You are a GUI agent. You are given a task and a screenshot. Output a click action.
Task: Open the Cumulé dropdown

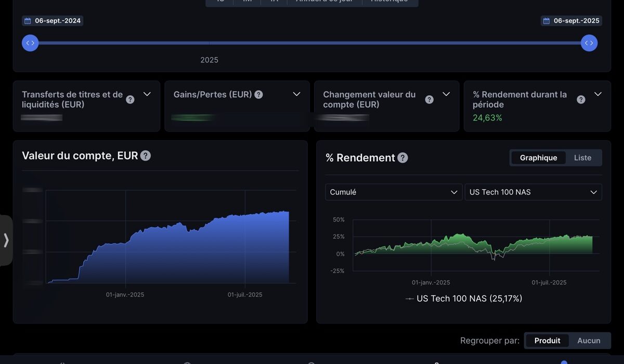393,192
